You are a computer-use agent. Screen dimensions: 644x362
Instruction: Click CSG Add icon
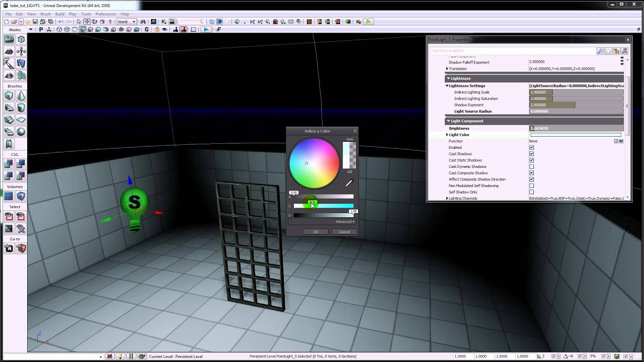[x=9, y=163]
